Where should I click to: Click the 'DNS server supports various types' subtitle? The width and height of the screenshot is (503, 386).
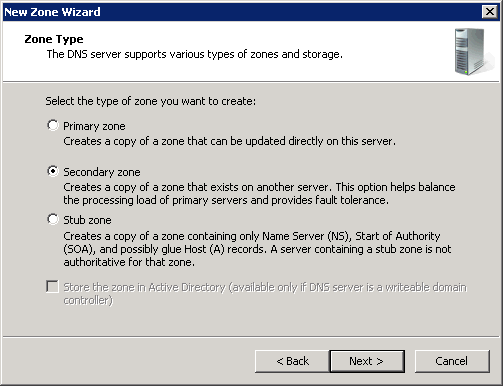pyautogui.click(x=195, y=54)
